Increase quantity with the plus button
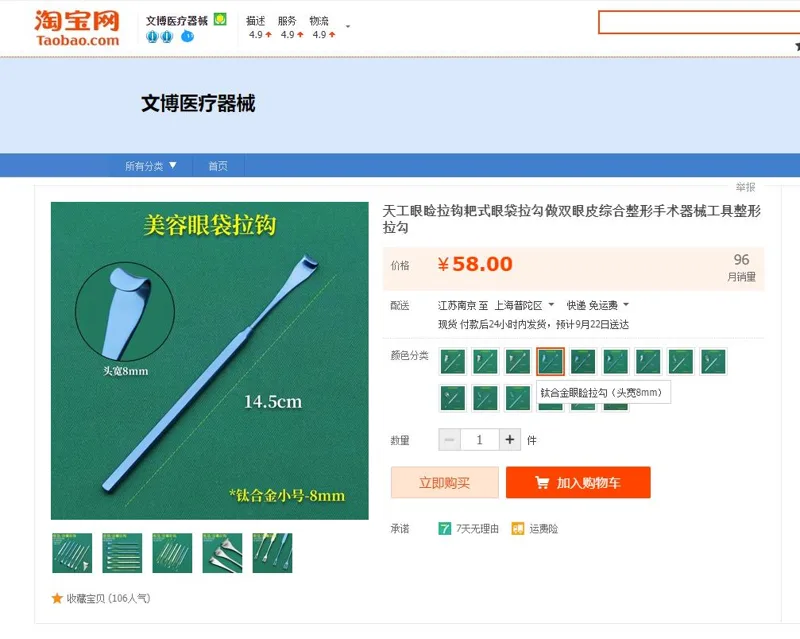 pyautogui.click(x=510, y=439)
